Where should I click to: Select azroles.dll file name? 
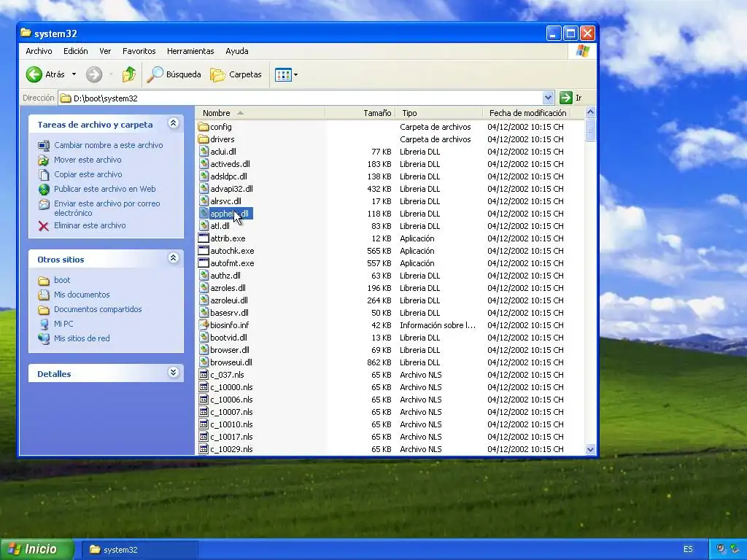coord(228,288)
